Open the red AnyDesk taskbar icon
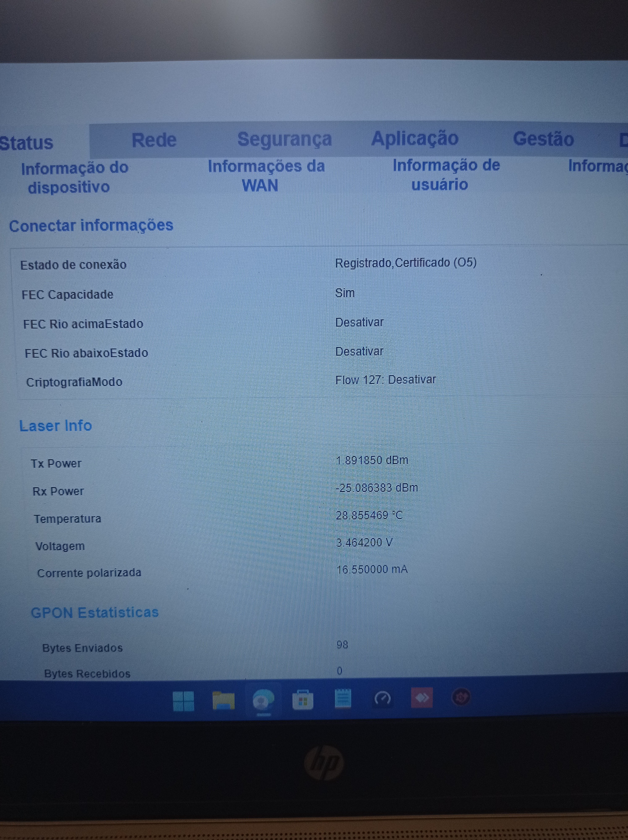The image size is (628, 840). pyautogui.click(x=422, y=698)
